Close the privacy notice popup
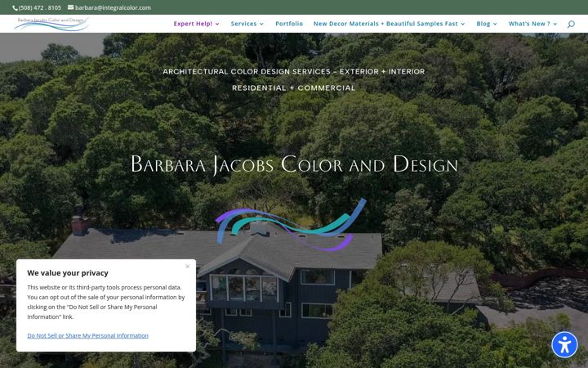The height and width of the screenshot is (368, 588). pyautogui.click(x=188, y=267)
